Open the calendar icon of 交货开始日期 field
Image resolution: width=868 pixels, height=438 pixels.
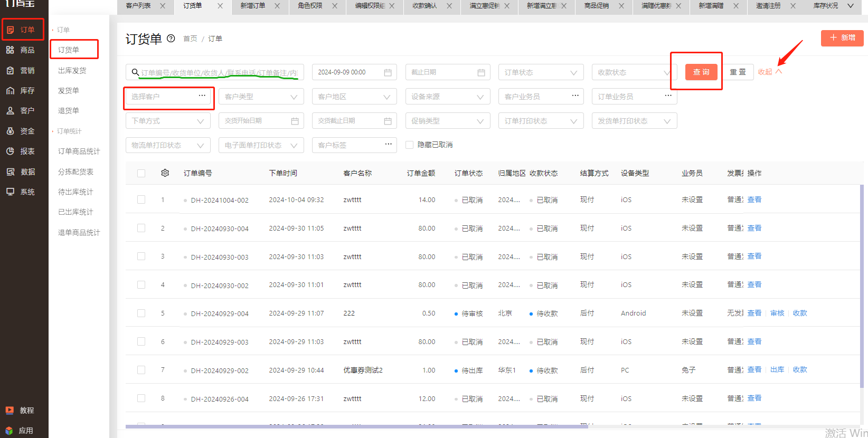295,121
